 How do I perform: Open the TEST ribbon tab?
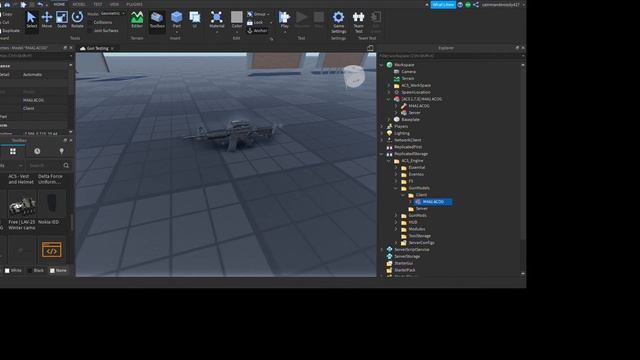click(98, 4)
